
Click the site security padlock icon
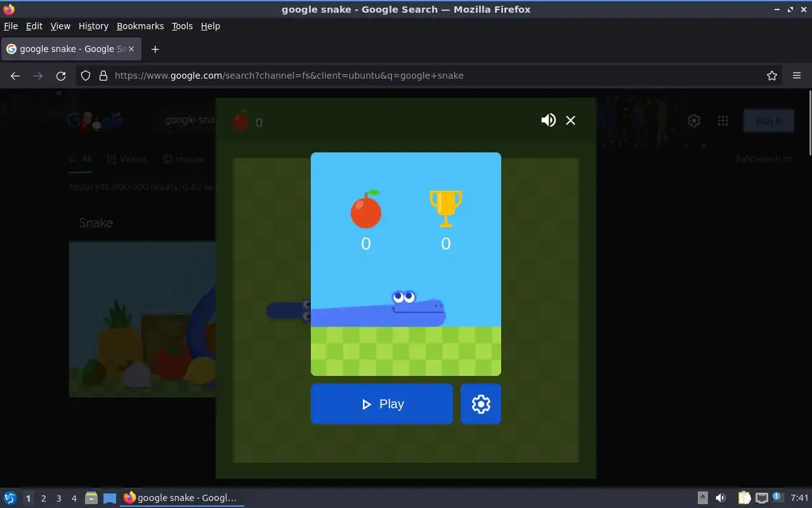[x=103, y=76]
